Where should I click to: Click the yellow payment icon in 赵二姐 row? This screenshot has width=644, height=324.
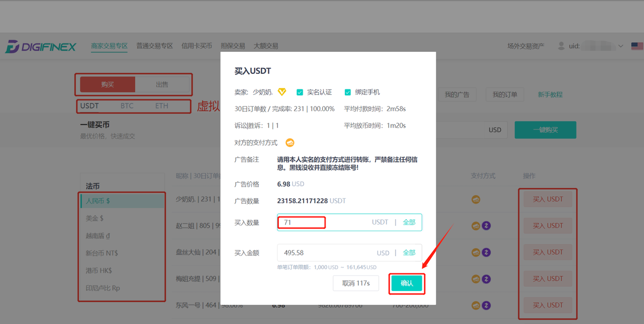click(476, 226)
